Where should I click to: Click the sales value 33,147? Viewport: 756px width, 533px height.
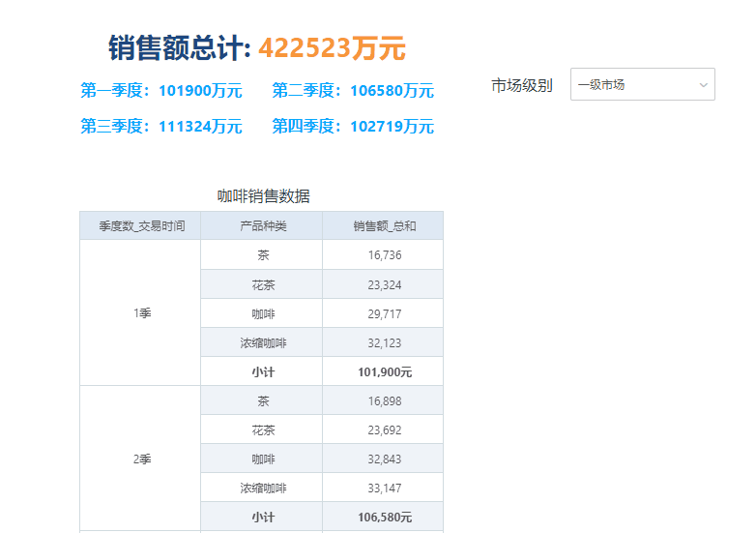click(384, 488)
